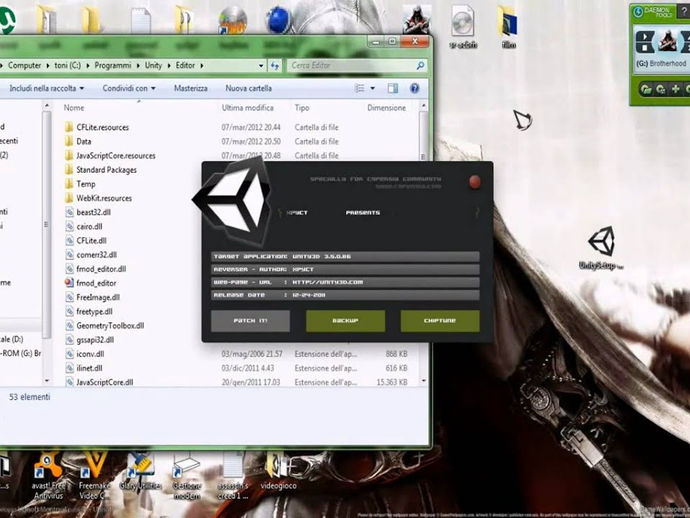This screenshot has height=518, width=690.
Task: Select the WebKit.resources folder
Action: (104, 198)
